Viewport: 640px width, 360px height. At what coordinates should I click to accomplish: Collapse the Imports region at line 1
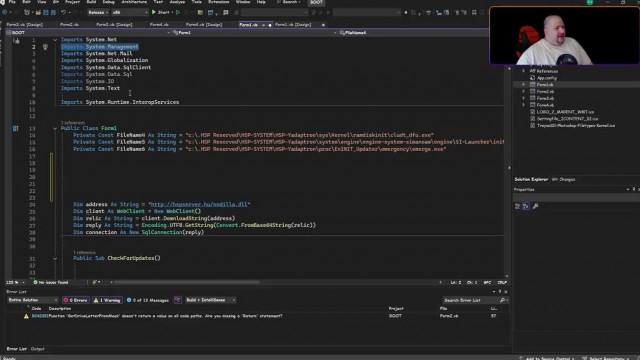pos(55,40)
